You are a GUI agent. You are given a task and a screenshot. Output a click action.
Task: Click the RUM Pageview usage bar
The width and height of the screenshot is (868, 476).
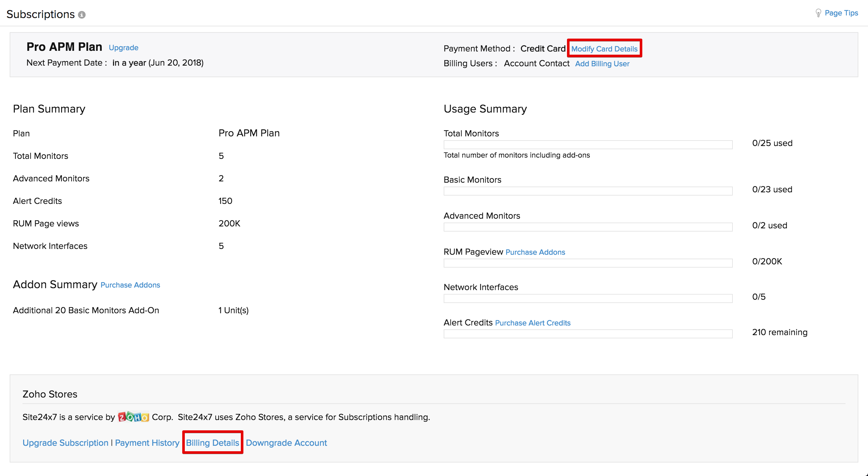pyautogui.click(x=588, y=263)
